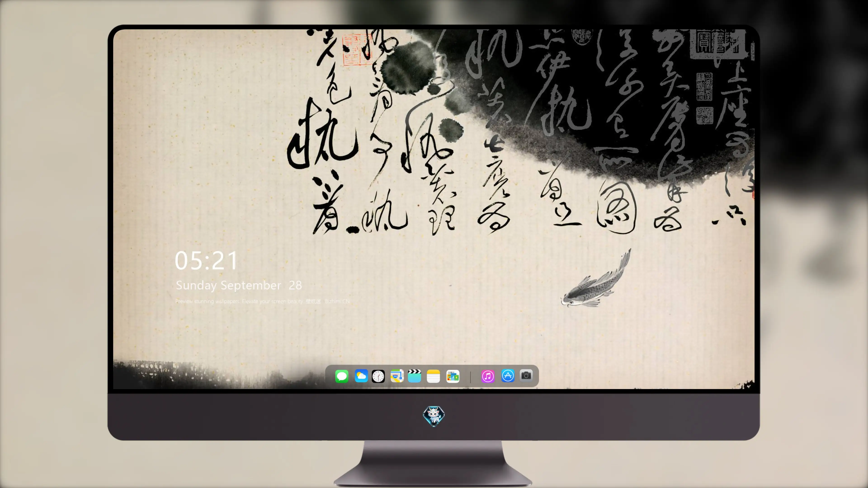Launch the Maps app from the dock
The width and height of the screenshot is (868, 488).
coord(397,376)
